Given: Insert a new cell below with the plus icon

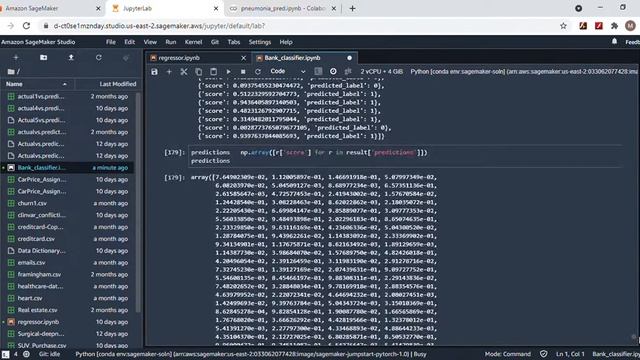Looking at the screenshot, I should click(169, 71).
